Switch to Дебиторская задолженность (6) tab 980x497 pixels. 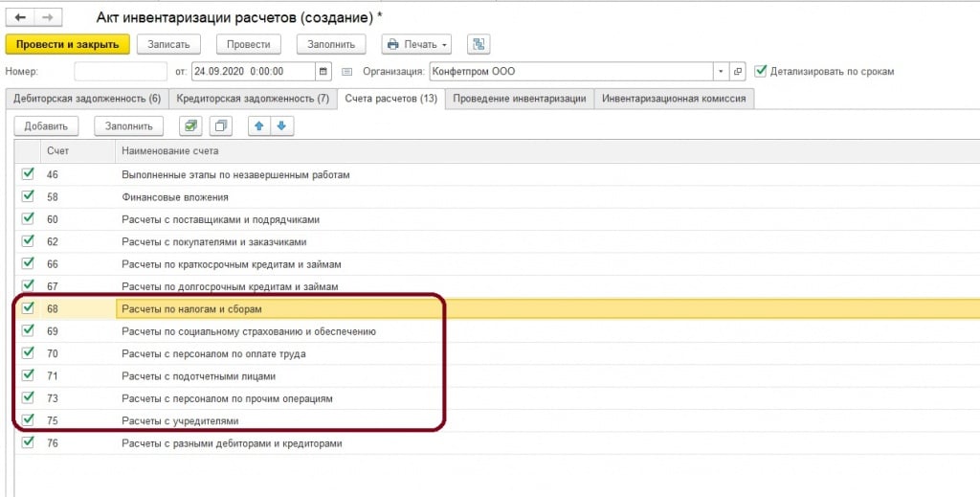(86, 99)
